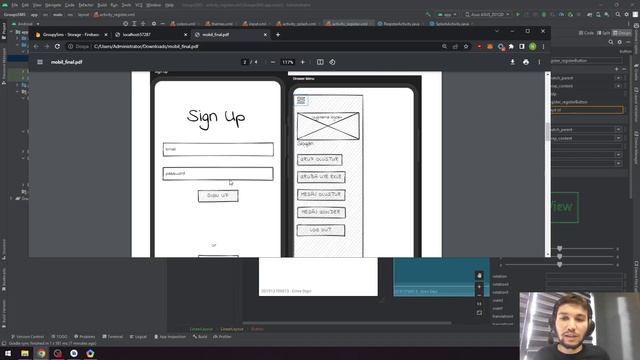Click the Chrome address bar zoom icon
The width and height of the screenshot is (640, 360).
(444, 47)
